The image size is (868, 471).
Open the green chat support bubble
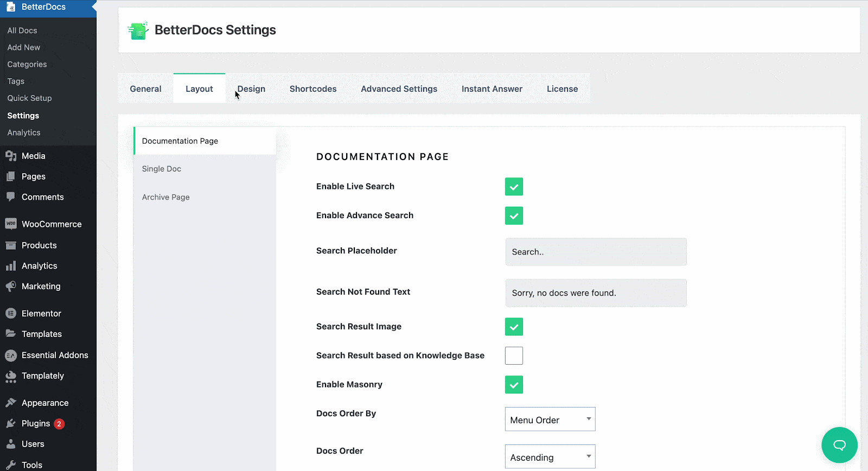839,445
